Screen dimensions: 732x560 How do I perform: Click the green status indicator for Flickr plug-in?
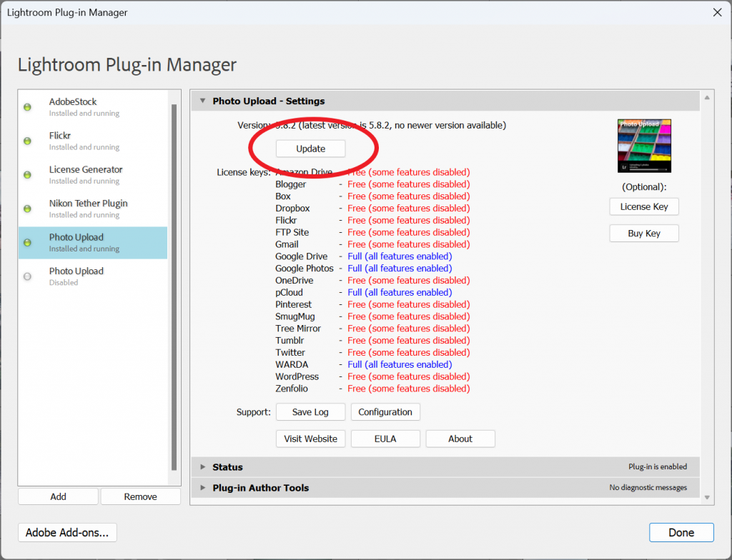click(28, 141)
